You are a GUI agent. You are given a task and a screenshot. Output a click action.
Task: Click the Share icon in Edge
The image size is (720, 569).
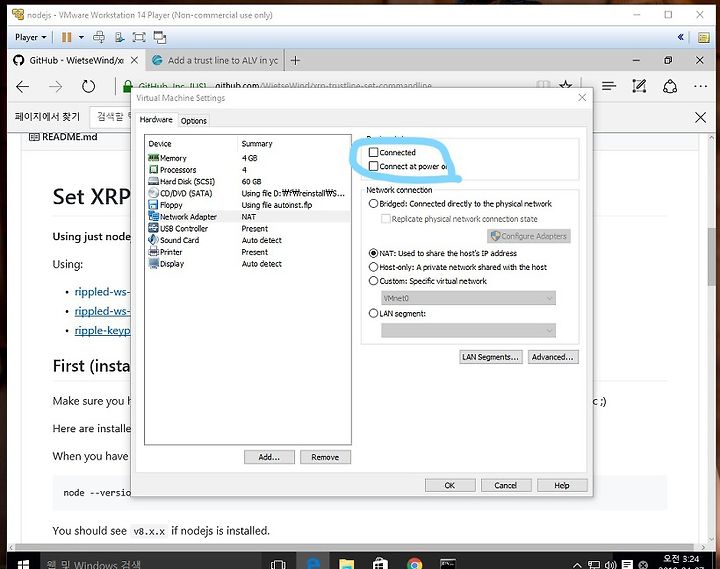point(670,86)
